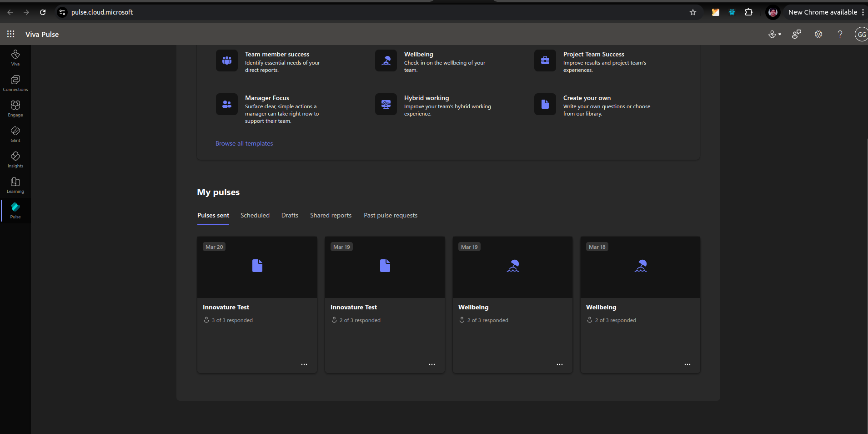868x434 pixels.
Task: Click the Manager Focus template title
Action: pyautogui.click(x=267, y=98)
